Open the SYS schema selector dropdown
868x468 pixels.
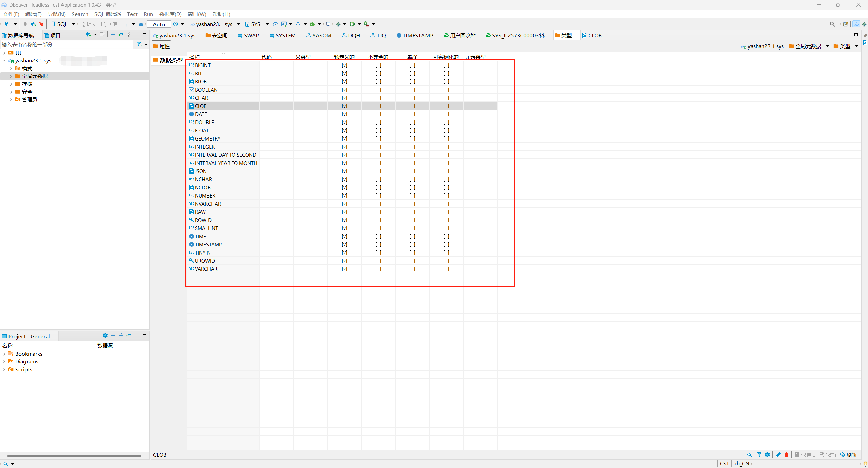pyautogui.click(x=267, y=24)
